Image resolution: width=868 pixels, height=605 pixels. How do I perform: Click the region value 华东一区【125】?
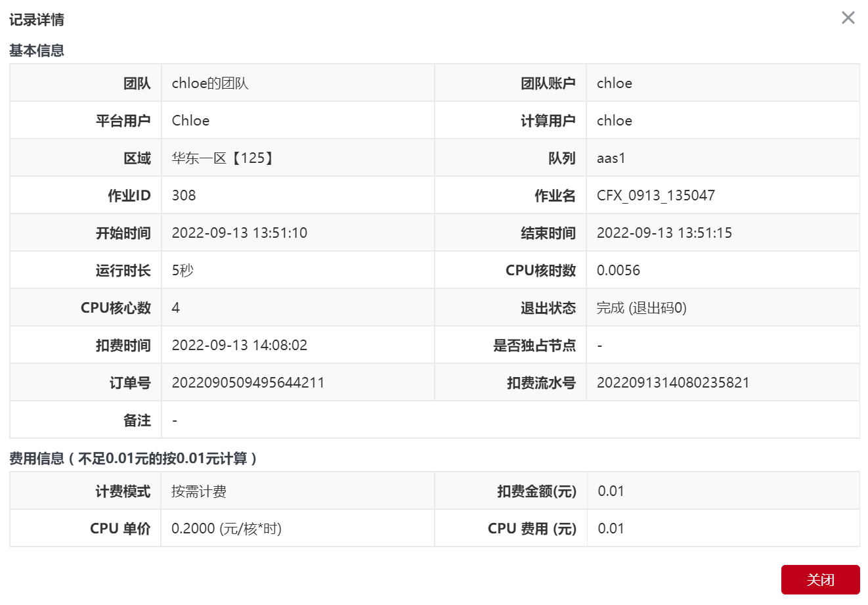tap(223, 158)
